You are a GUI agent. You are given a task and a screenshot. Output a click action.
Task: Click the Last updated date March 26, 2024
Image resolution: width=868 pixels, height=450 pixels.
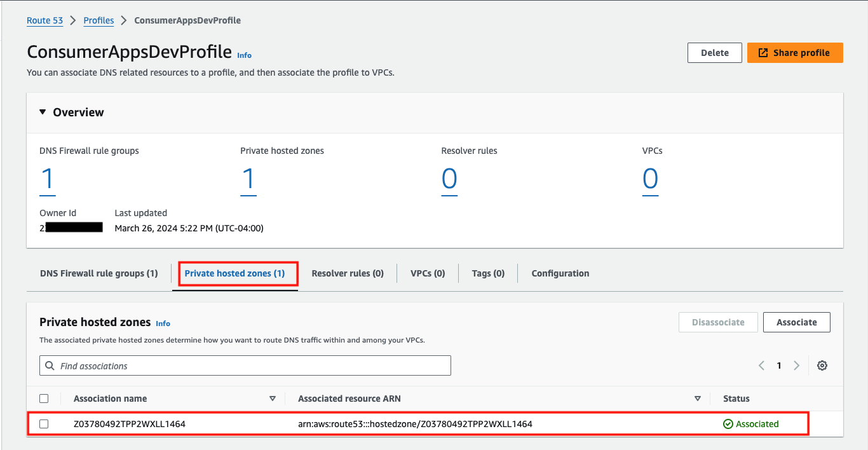[x=189, y=228]
